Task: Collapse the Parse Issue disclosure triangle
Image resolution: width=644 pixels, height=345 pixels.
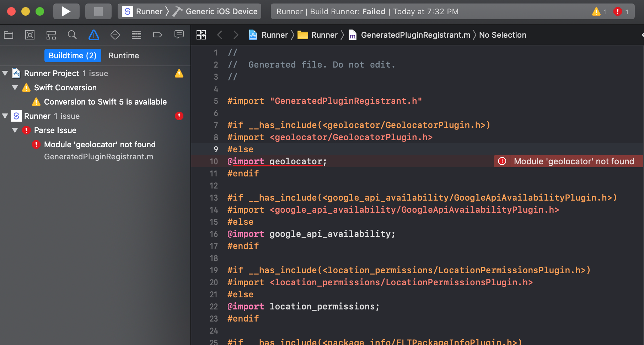Action: [15, 130]
